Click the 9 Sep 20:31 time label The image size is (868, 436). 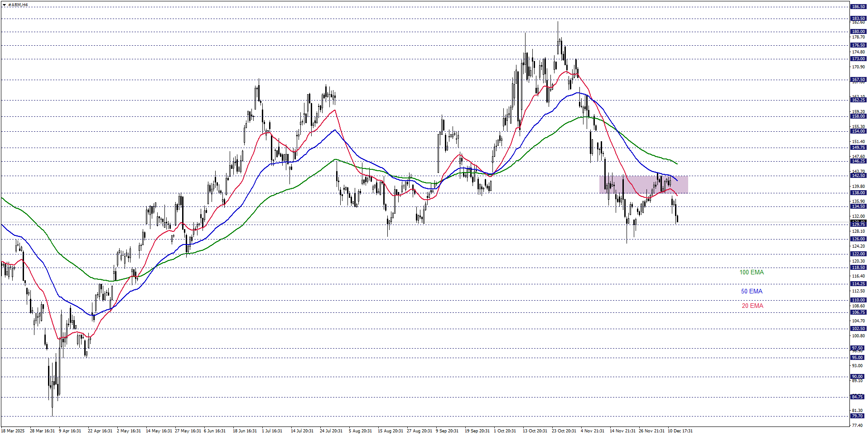tap(447, 431)
